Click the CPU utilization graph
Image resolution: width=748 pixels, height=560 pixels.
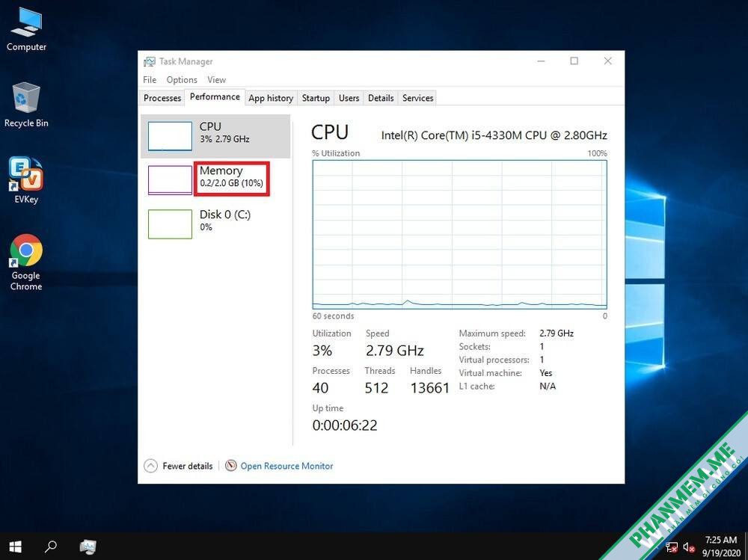pyautogui.click(x=459, y=234)
